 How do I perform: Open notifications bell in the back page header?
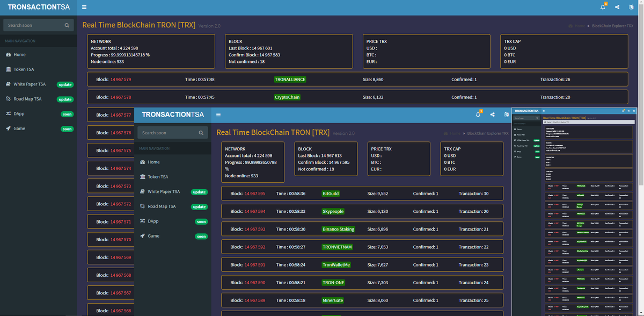(x=603, y=7)
